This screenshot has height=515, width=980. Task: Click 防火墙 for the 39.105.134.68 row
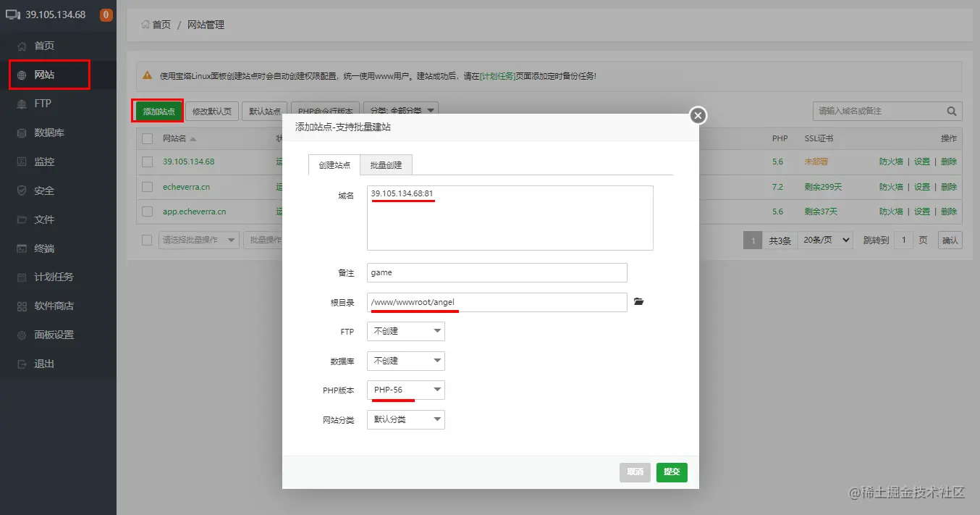[891, 162]
